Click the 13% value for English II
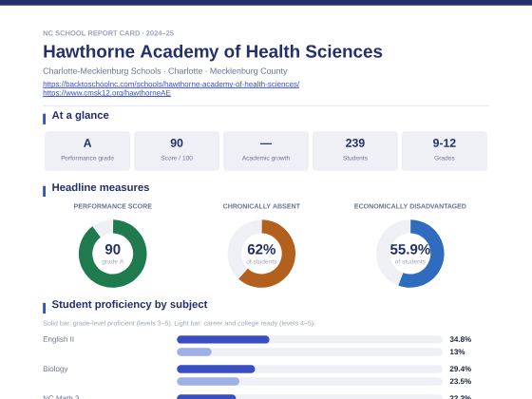532x399 pixels. [457, 351]
